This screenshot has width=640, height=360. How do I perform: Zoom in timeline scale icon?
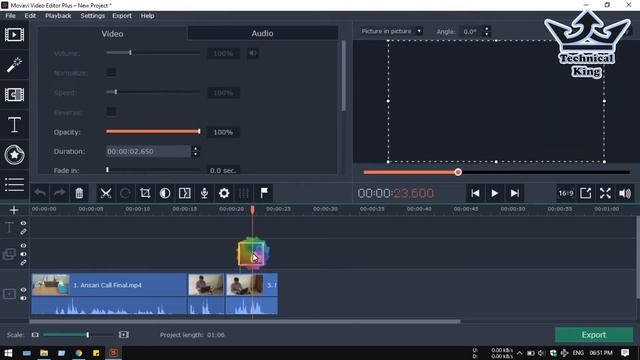[x=124, y=335]
